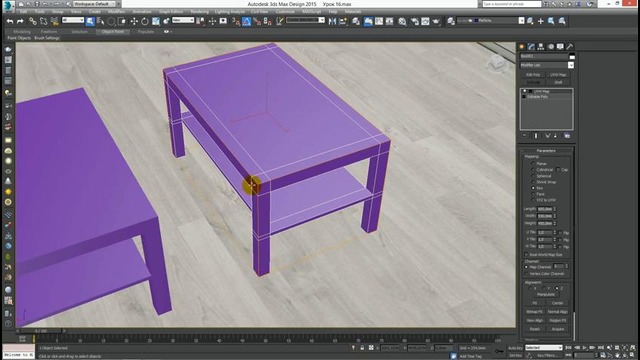Open the selection filter All dropdown
Image resolution: width=640 pixels, height=360 pixels.
click(x=73, y=20)
